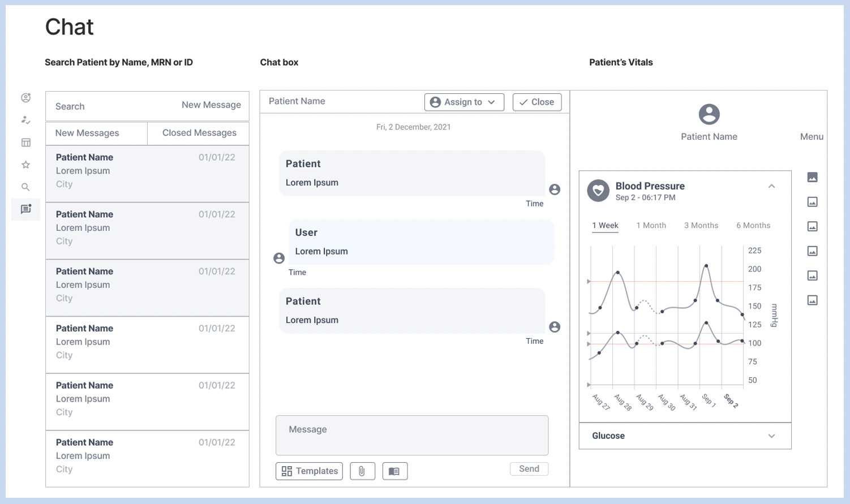
Task: Collapse the Blood Pressure panel chevron
Action: (x=771, y=186)
